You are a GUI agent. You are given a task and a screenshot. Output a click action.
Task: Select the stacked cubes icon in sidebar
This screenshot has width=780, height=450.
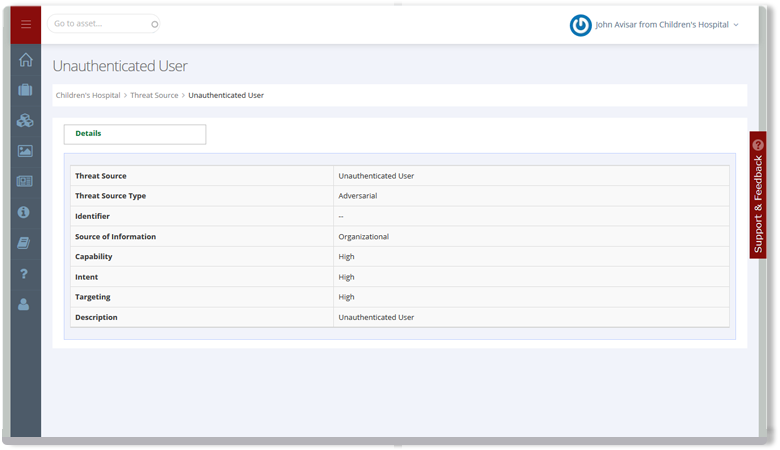tap(25, 120)
